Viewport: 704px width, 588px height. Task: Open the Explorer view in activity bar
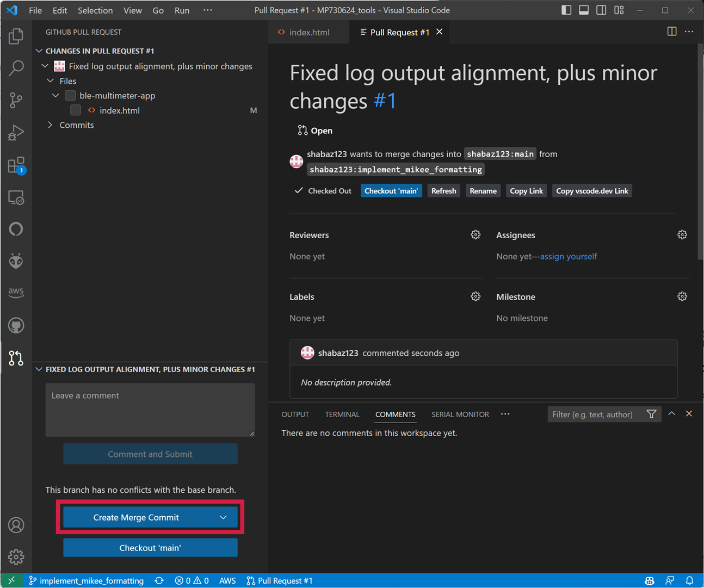pos(16,36)
